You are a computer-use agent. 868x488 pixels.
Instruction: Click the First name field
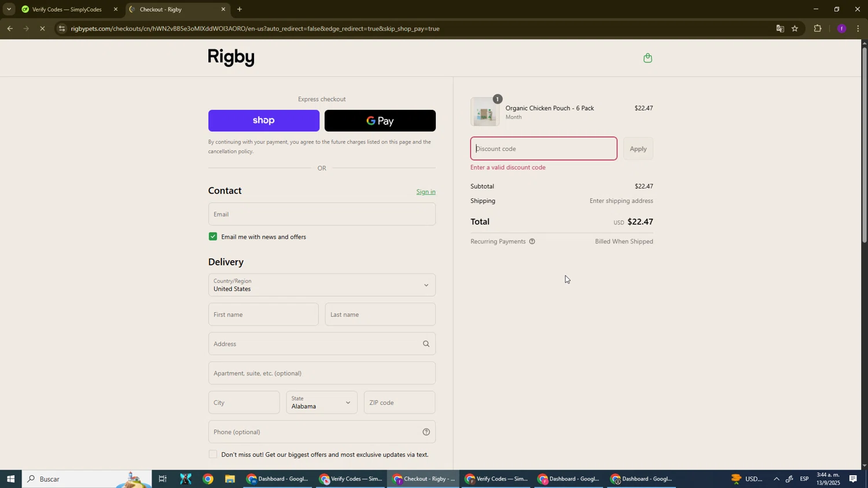point(263,315)
